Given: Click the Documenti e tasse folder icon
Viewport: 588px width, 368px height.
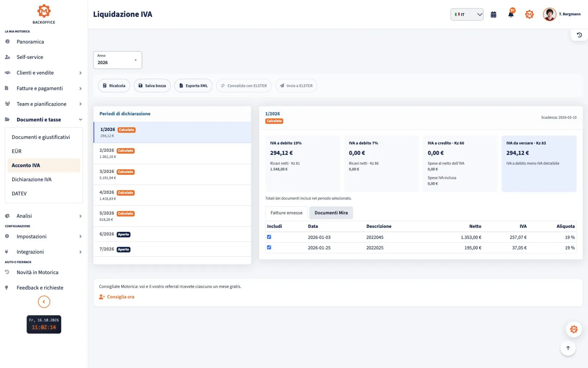Looking at the screenshot, I should 7,120.
